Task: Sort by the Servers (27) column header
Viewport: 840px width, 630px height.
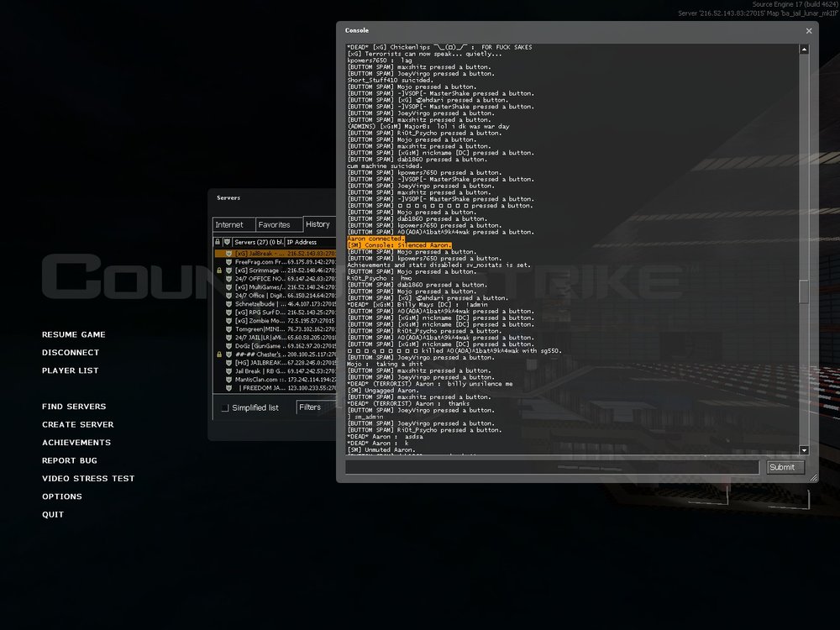Action: click(x=259, y=242)
